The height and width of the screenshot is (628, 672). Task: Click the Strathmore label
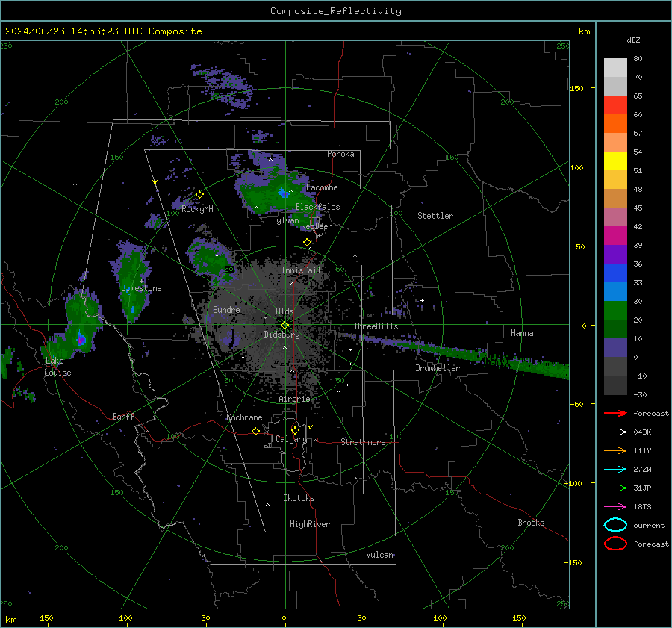click(x=363, y=442)
